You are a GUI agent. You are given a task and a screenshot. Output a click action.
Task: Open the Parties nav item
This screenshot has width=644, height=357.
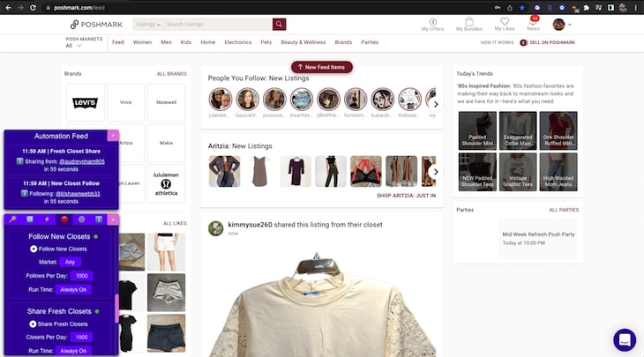[x=370, y=42]
